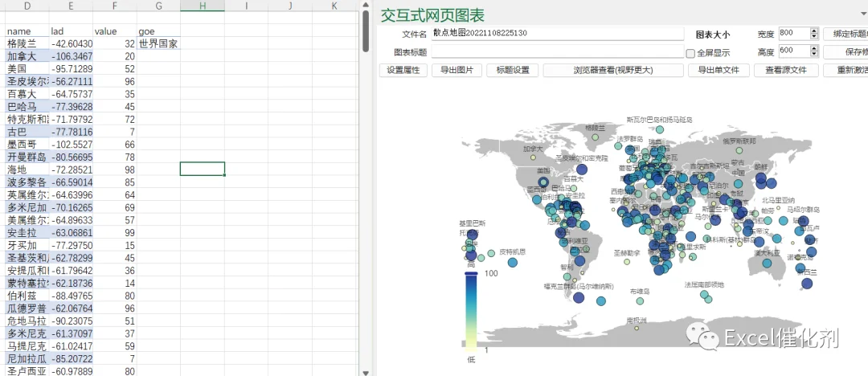Click the 文件名 input field

[x=558, y=34]
